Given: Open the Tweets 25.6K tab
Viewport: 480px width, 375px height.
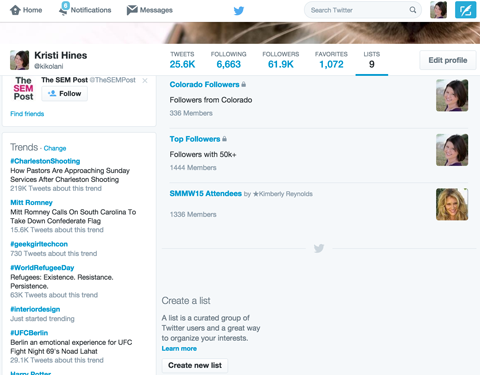Looking at the screenshot, I should coord(182,60).
